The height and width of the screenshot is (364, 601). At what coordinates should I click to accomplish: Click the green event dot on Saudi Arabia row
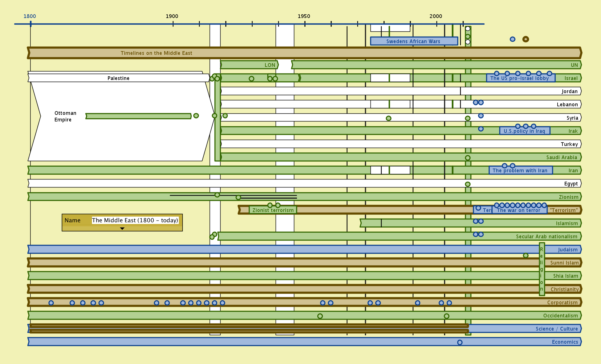pyautogui.click(x=468, y=158)
